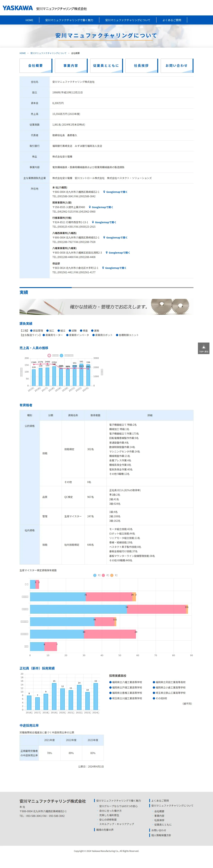Click the TOPへ戻る up-arrow button
213x868 pixels.
click(x=204, y=348)
